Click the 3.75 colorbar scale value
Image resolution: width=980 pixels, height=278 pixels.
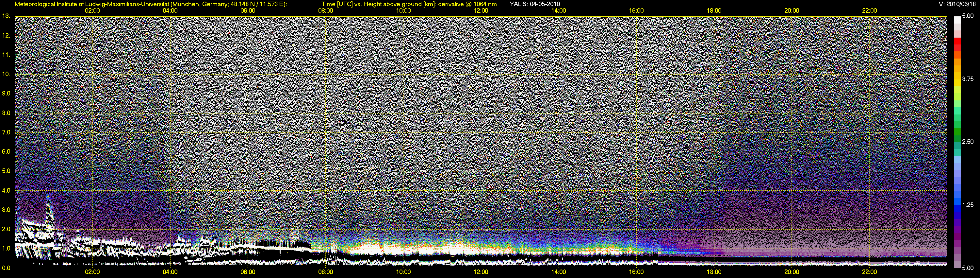pyautogui.click(x=968, y=79)
